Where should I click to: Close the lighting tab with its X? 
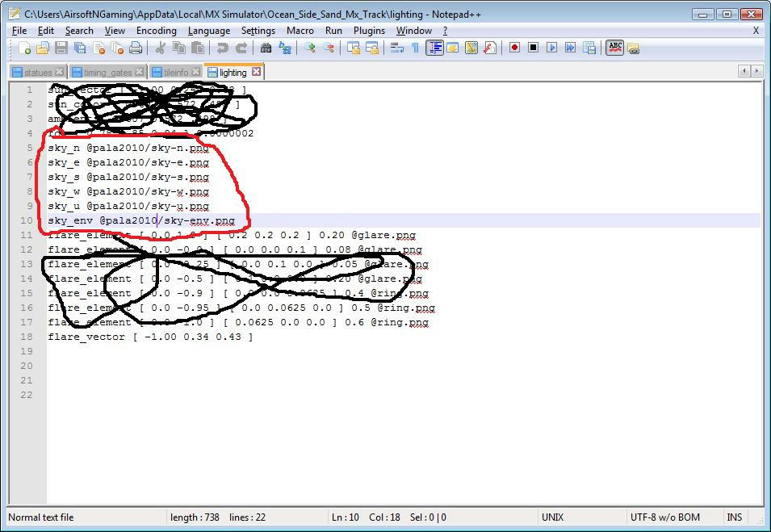coord(256,72)
